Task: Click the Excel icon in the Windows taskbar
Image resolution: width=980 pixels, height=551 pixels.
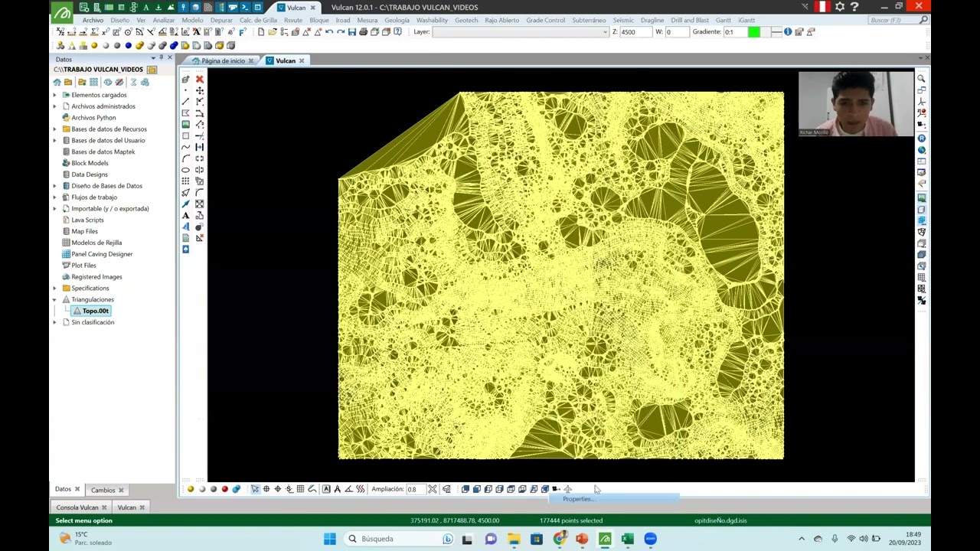Action: pyautogui.click(x=628, y=539)
